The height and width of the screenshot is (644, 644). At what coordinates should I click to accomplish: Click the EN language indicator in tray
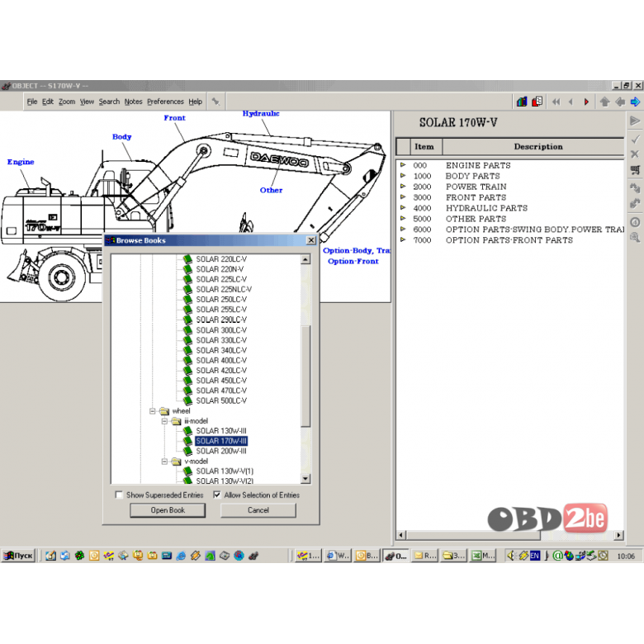click(535, 556)
